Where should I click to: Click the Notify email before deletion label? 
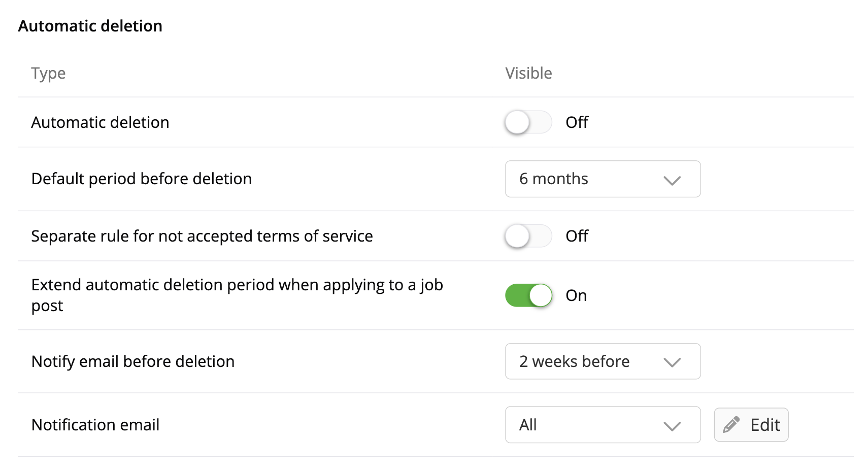click(133, 361)
